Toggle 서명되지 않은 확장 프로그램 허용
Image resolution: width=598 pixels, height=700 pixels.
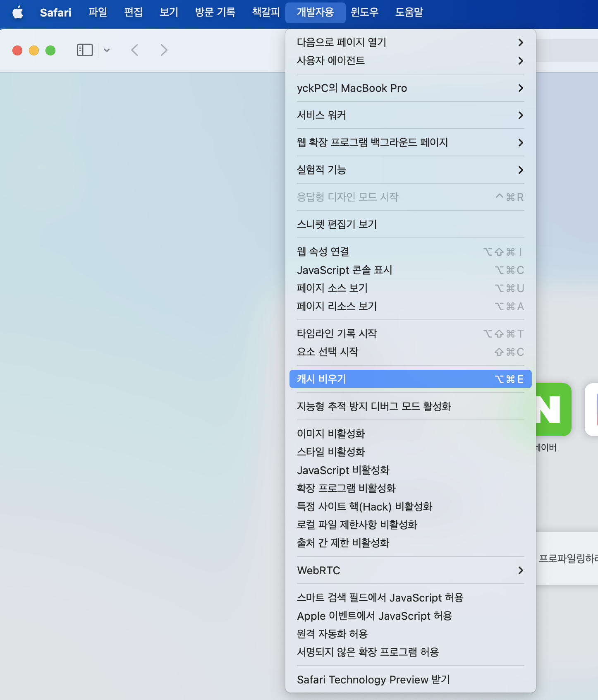410,652
